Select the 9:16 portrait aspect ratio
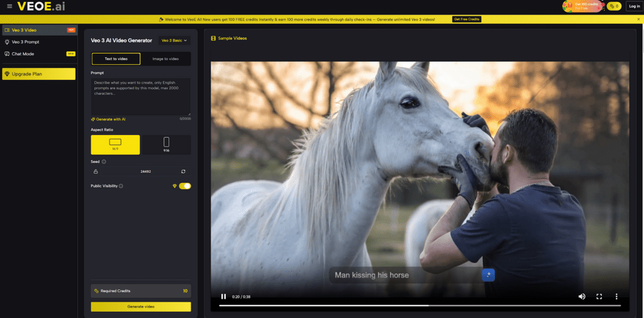This screenshot has height=318, width=644. [x=166, y=145]
